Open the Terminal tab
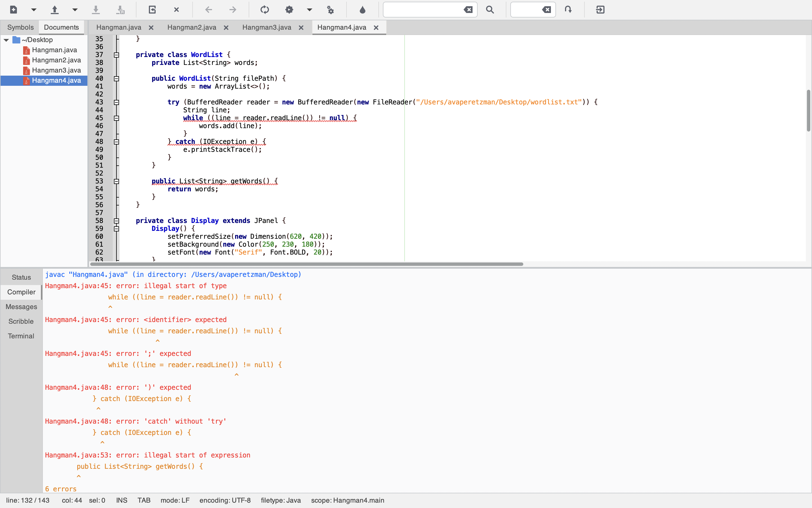The width and height of the screenshot is (812, 508). tap(21, 336)
